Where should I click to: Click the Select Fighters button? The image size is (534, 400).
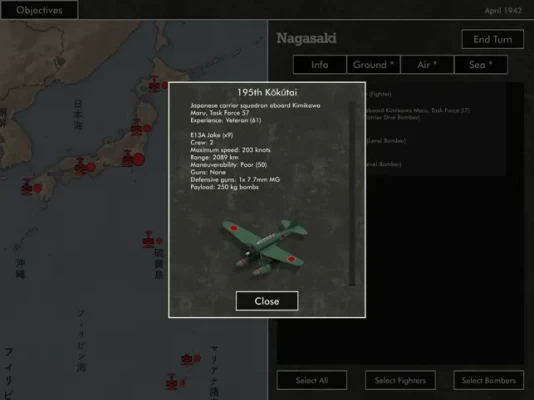(400, 380)
